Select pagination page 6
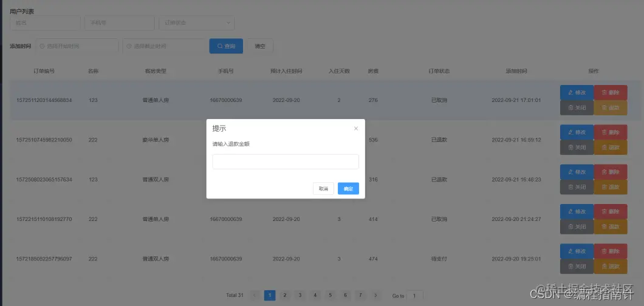Image resolution: width=644 pixels, height=306 pixels. pos(346,295)
